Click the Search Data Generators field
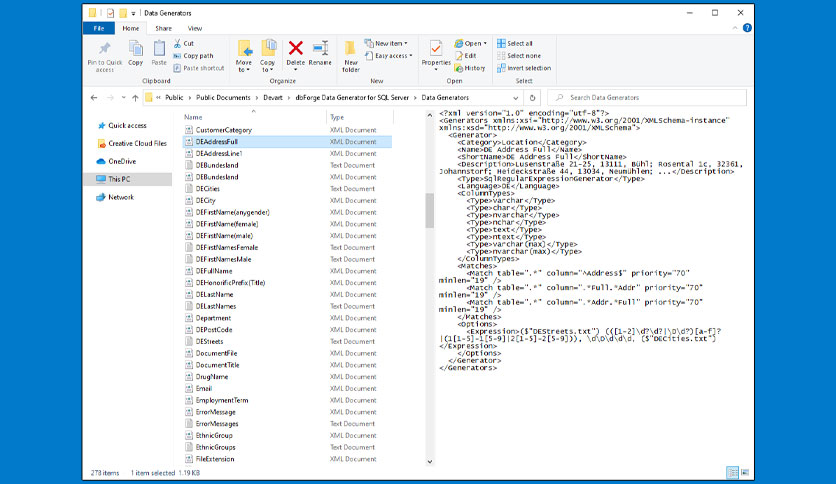 pos(647,98)
